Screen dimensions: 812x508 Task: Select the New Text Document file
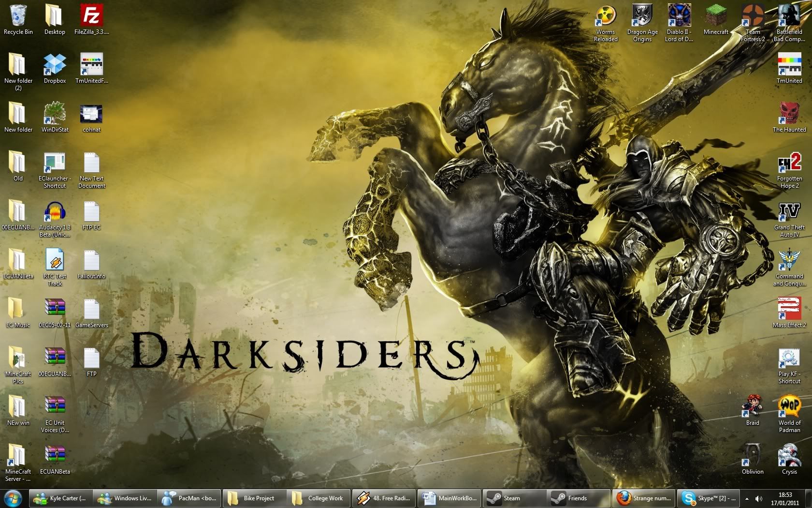[x=91, y=170]
